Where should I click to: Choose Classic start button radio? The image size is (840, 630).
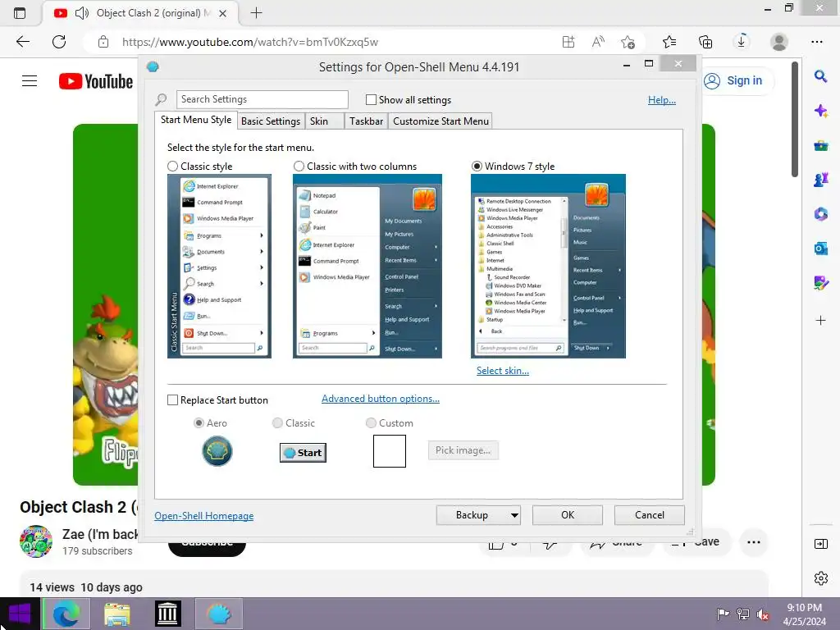[277, 423]
